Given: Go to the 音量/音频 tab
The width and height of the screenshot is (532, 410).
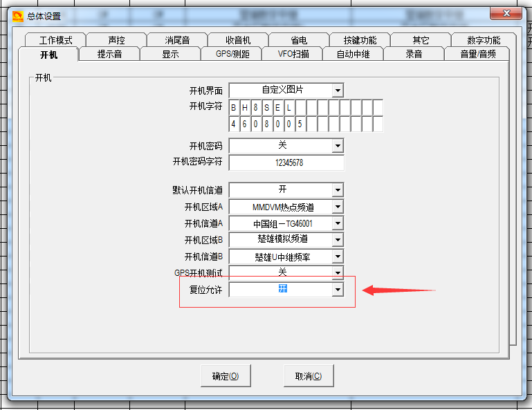Looking at the screenshot, I should [477, 54].
